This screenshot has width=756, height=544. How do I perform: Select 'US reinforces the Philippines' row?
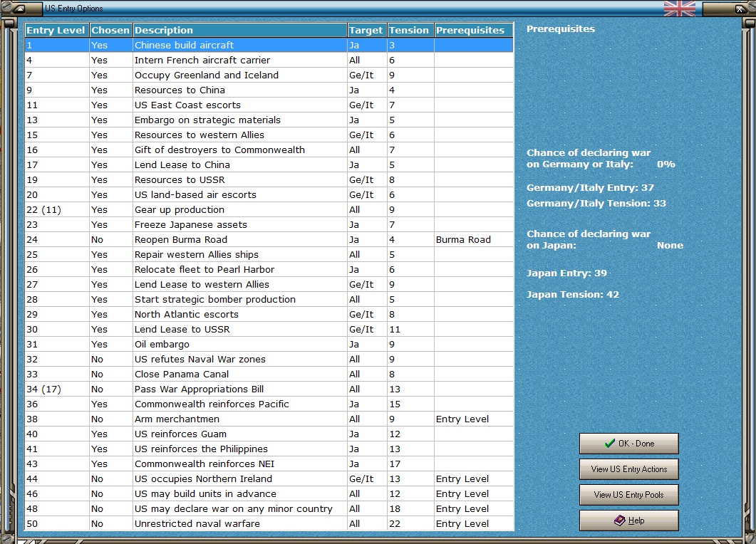coord(269,448)
